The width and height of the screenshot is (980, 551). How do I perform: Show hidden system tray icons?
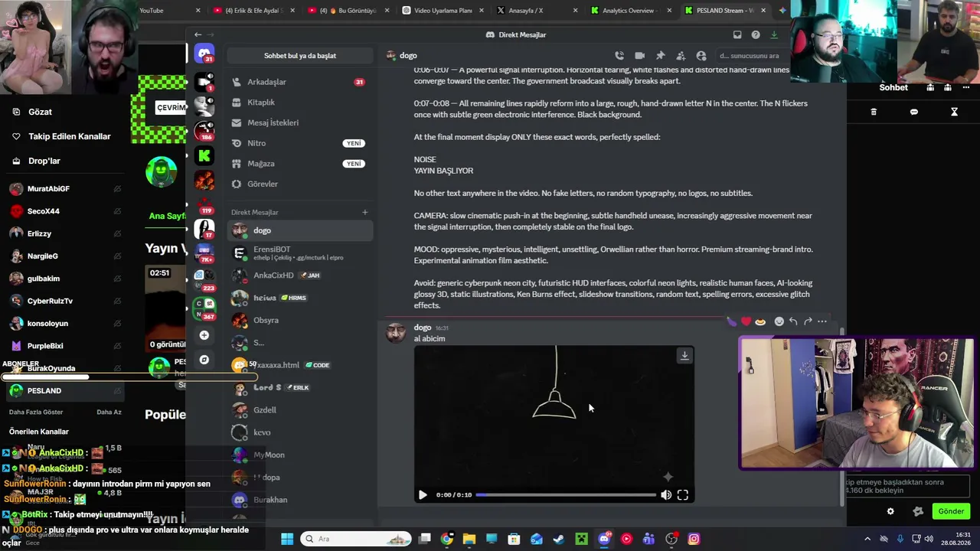tap(867, 539)
